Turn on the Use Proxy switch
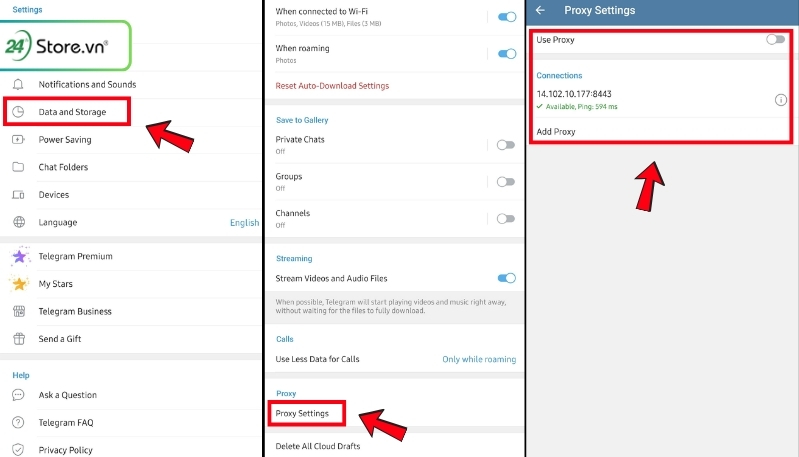799x457 pixels. [x=776, y=39]
